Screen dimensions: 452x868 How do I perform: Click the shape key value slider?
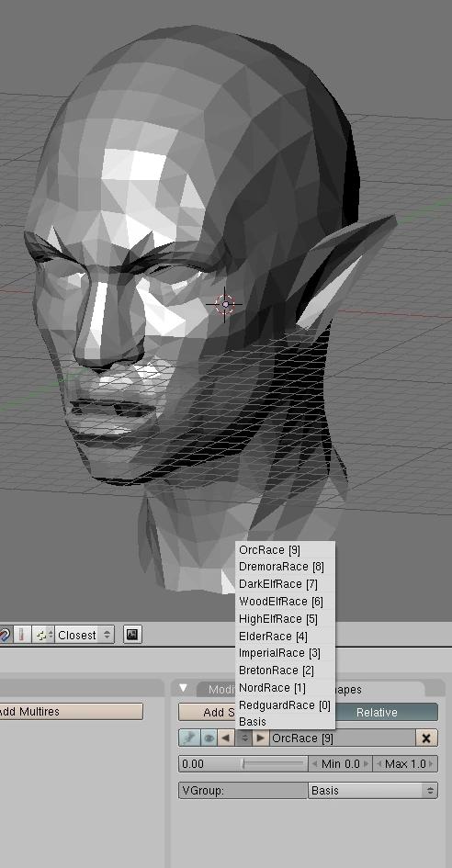pyautogui.click(x=243, y=764)
